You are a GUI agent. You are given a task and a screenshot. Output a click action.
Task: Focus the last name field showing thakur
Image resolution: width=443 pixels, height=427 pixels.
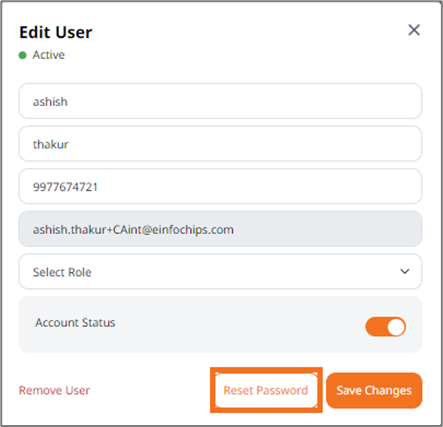click(x=220, y=144)
